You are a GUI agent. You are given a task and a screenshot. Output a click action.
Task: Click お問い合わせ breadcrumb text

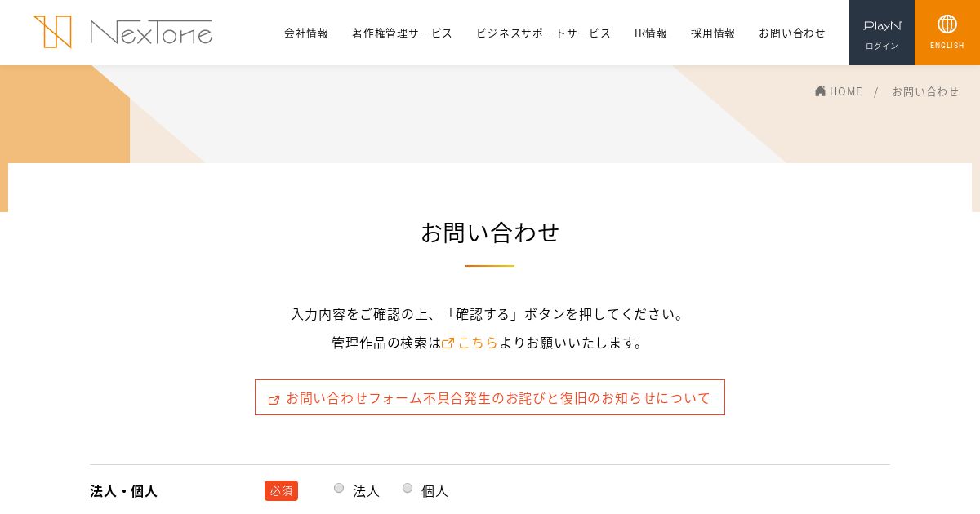coord(925,91)
